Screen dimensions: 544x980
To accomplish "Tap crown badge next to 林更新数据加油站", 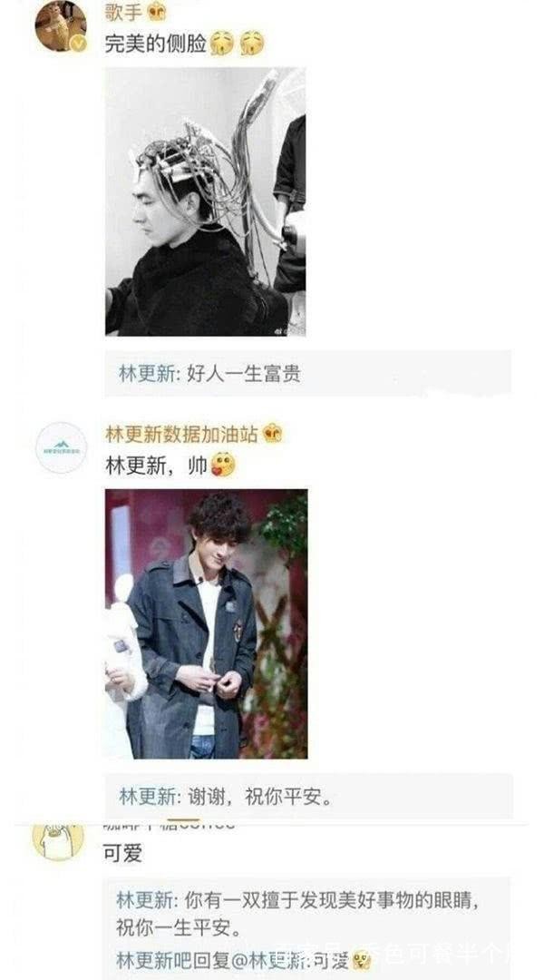I will pos(272,433).
